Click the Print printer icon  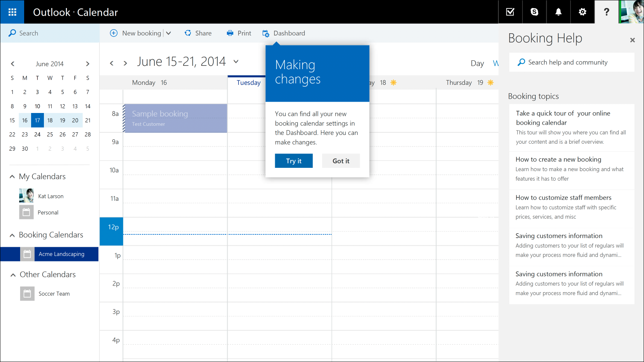[230, 33]
